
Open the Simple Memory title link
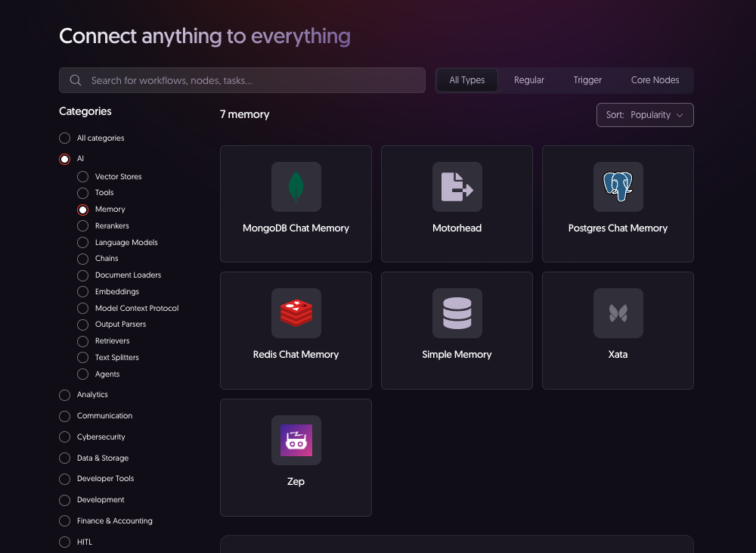457,355
